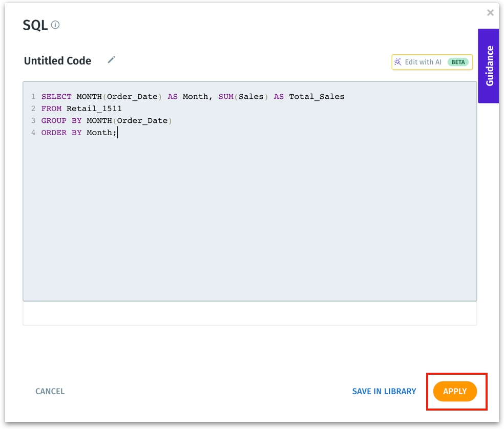Click the ORDER BY keyword on line 4
504x429 pixels.
pyautogui.click(x=61, y=133)
